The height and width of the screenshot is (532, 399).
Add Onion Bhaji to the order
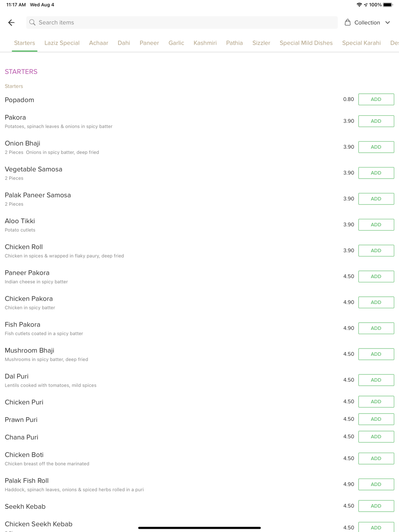coord(376,147)
